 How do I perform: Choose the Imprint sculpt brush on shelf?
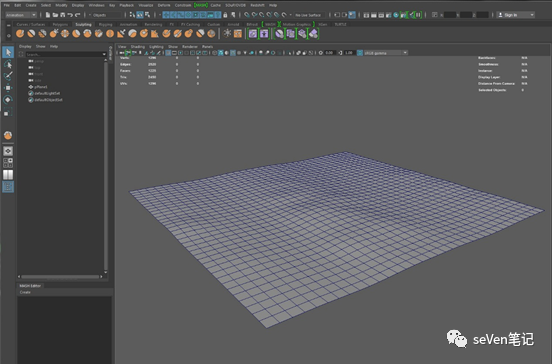tap(121, 34)
